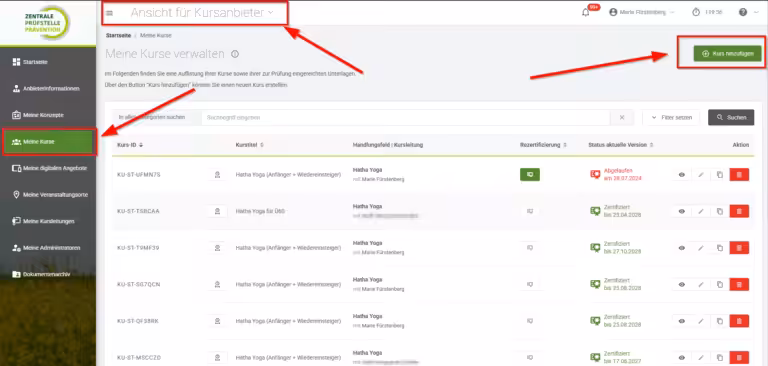This screenshot has height=366, width=768.
Task: Duplicate course KU-ST-SG7QCN with copy icon
Action: point(720,284)
